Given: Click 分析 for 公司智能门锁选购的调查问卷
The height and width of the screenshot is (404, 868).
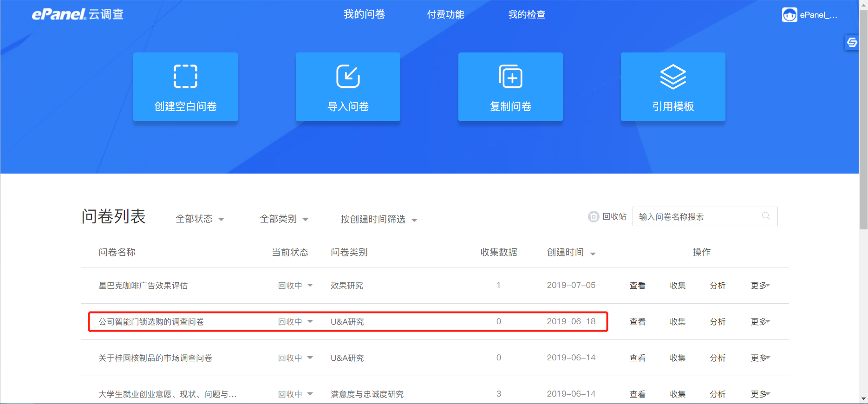Looking at the screenshot, I should pos(718,322).
